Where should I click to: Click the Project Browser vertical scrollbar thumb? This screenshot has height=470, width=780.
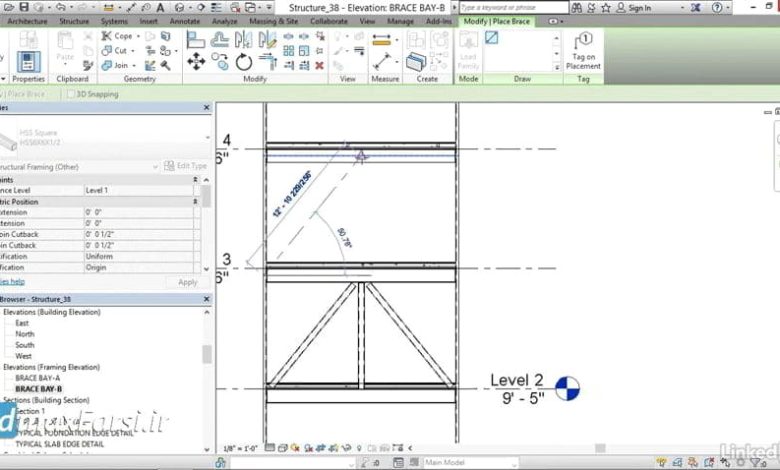coord(207,354)
